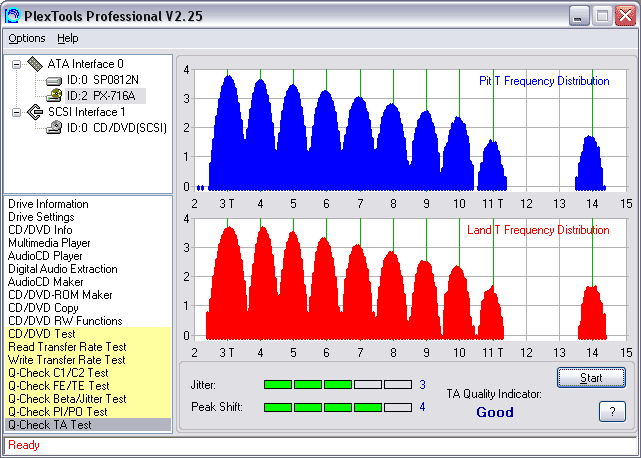
Task: Open the Options menu
Action: 27,38
